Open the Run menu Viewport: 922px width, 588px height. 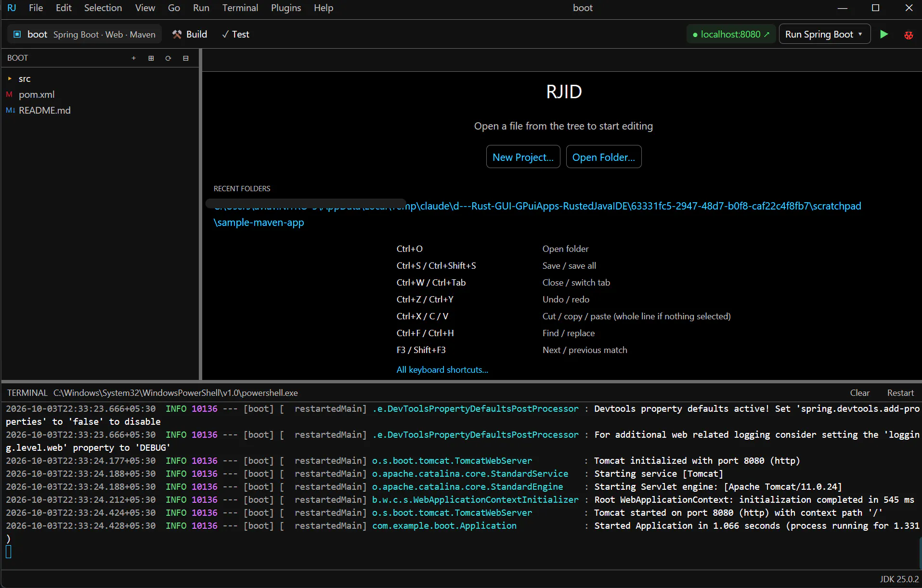[201, 8]
